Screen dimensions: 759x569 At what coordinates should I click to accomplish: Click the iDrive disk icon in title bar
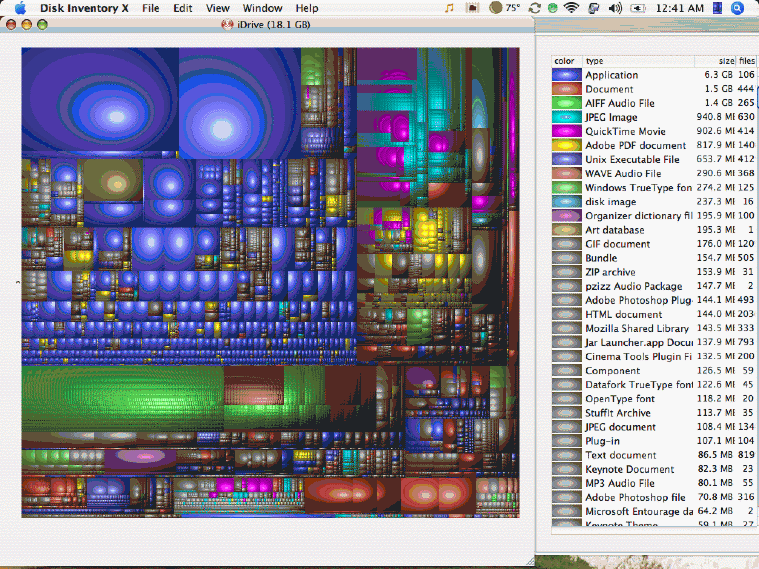point(227,25)
